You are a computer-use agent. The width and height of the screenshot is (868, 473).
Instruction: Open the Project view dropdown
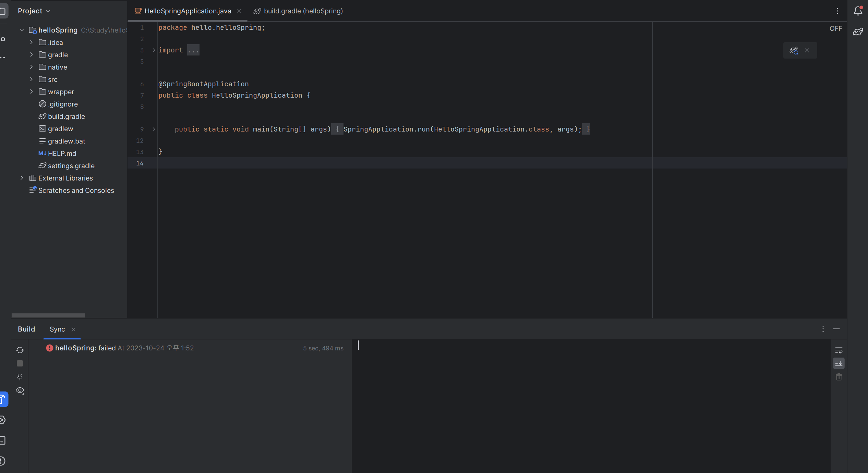pos(34,11)
